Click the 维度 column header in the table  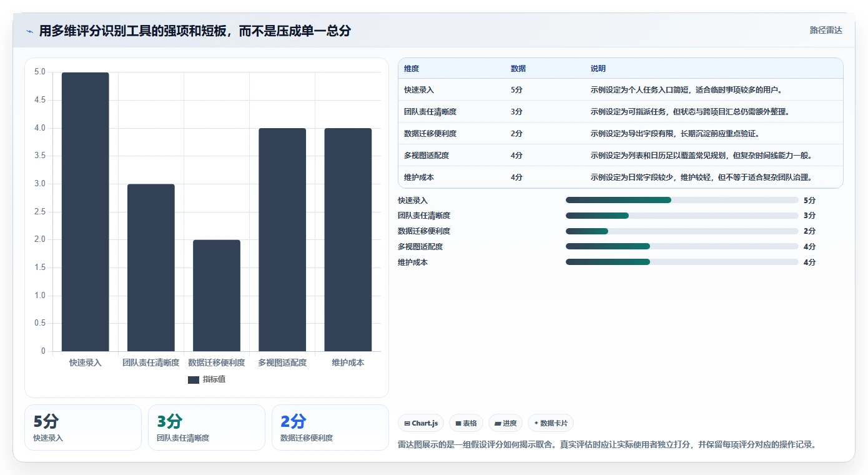point(412,69)
